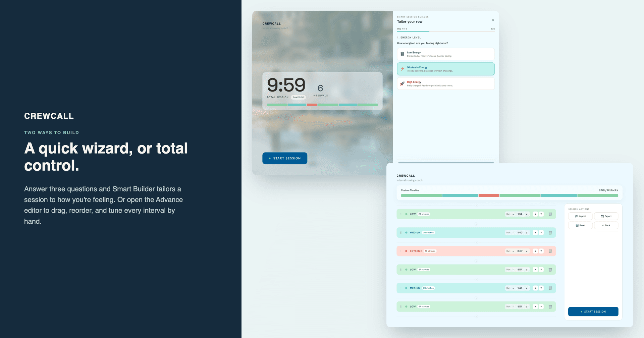644x338 pixels.
Task: Go Back from the Advance editor
Action: point(606,225)
